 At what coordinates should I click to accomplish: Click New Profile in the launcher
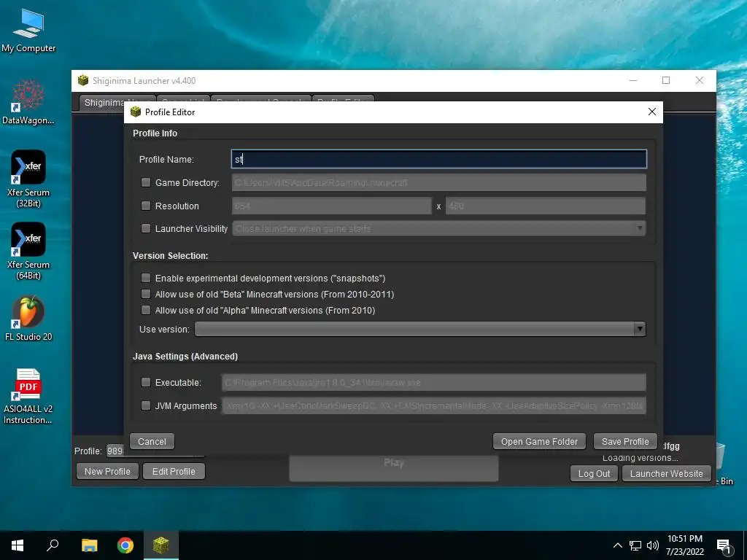(x=107, y=472)
